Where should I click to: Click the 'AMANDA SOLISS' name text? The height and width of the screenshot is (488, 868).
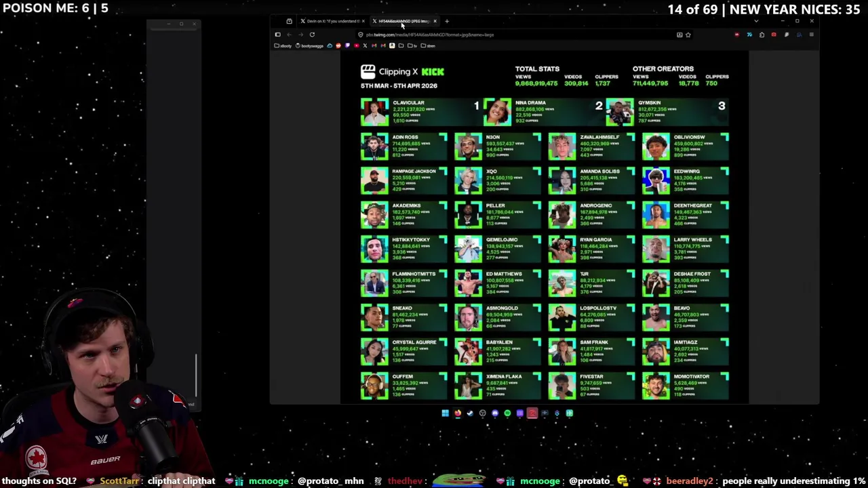599,171
